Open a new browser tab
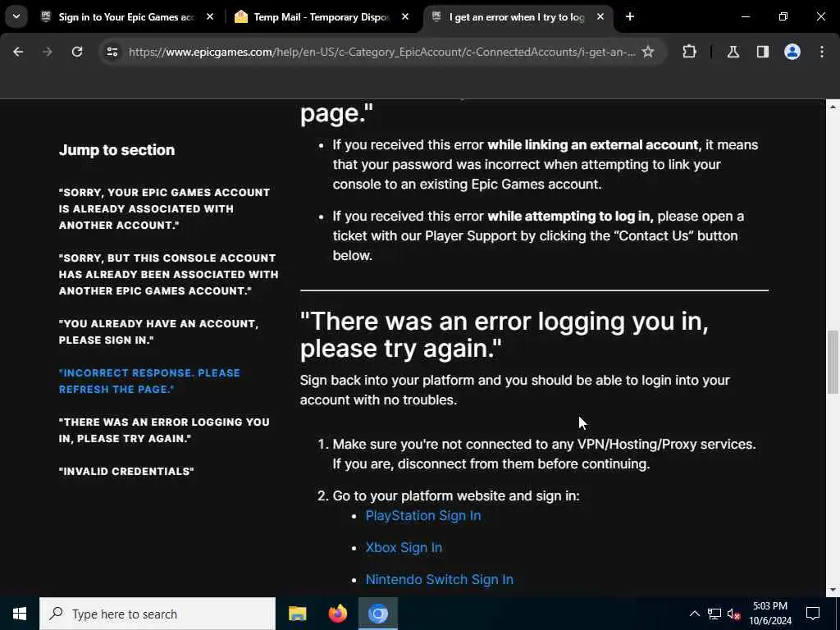840x630 pixels. [x=630, y=16]
